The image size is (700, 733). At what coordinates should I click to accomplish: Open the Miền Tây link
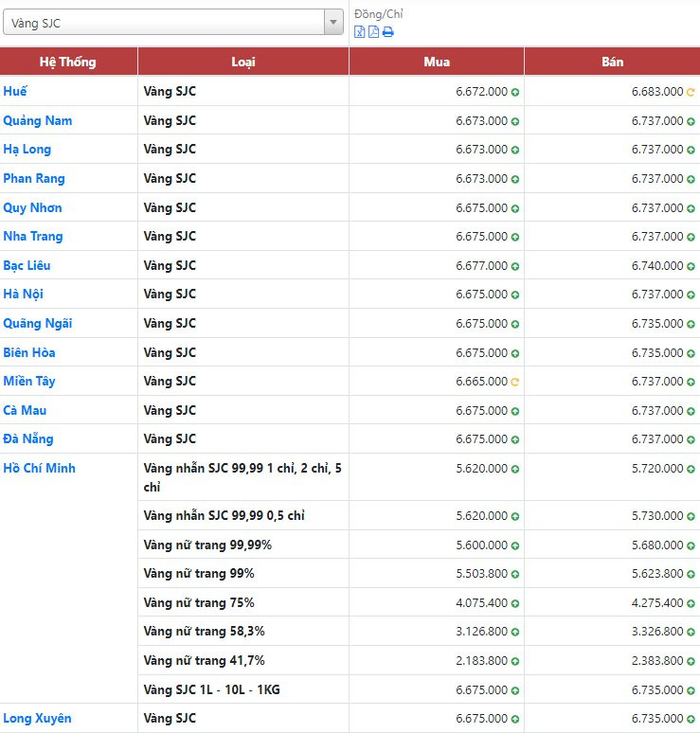29,382
